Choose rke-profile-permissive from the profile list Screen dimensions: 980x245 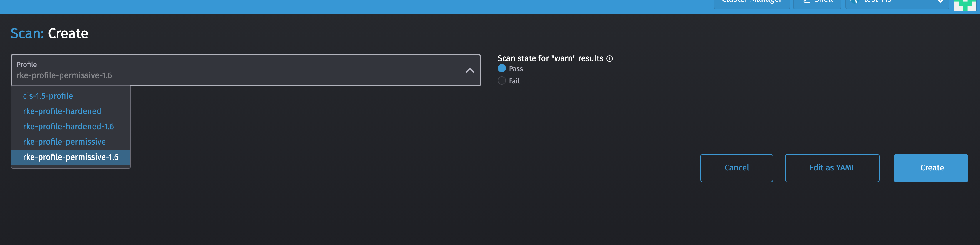[64, 142]
